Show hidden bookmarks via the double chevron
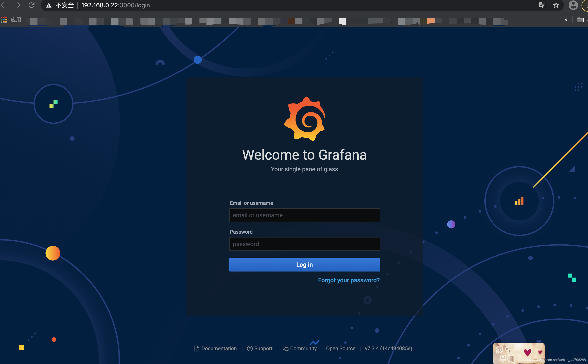588x364 pixels. point(566,20)
